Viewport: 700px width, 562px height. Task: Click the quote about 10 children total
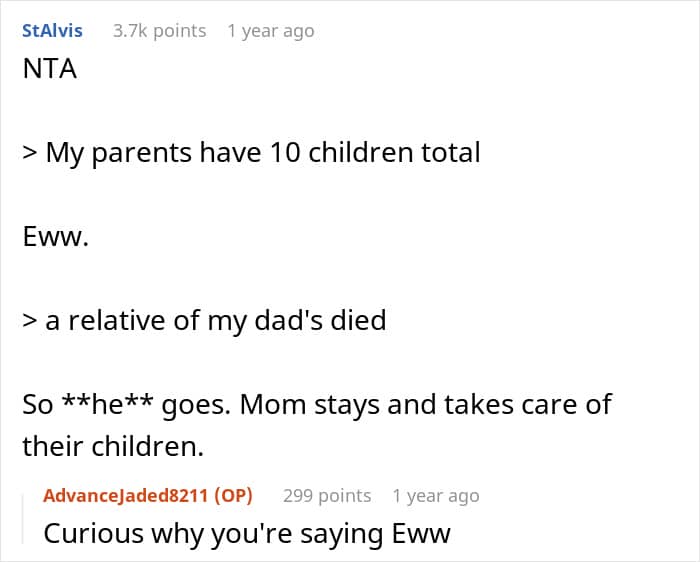pyautogui.click(x=251, y=153)
